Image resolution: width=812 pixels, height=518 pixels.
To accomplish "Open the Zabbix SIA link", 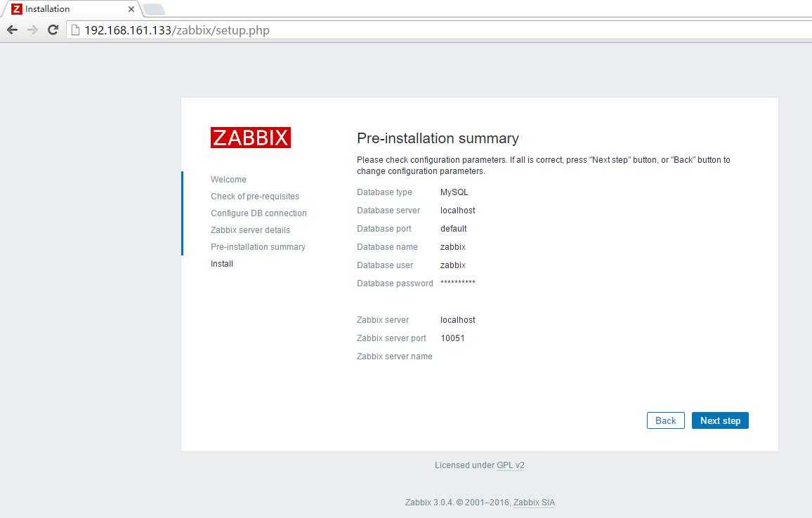I will [534, 503].
